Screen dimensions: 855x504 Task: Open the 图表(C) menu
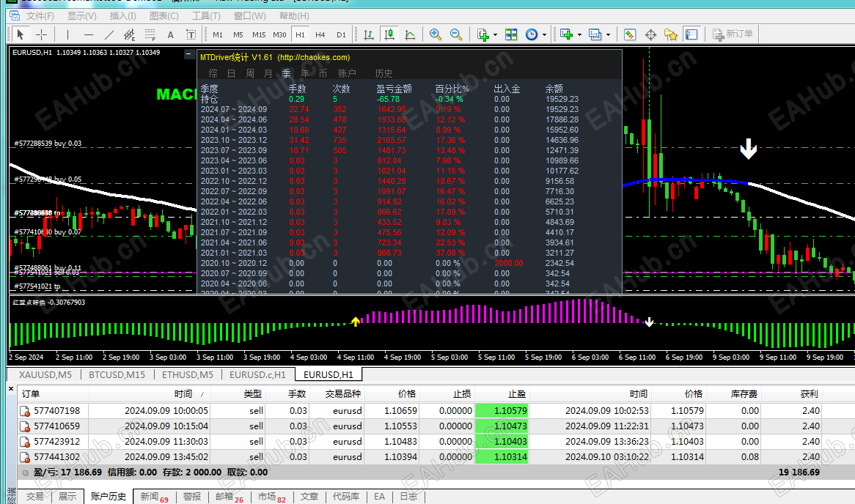tap(164, 16)
